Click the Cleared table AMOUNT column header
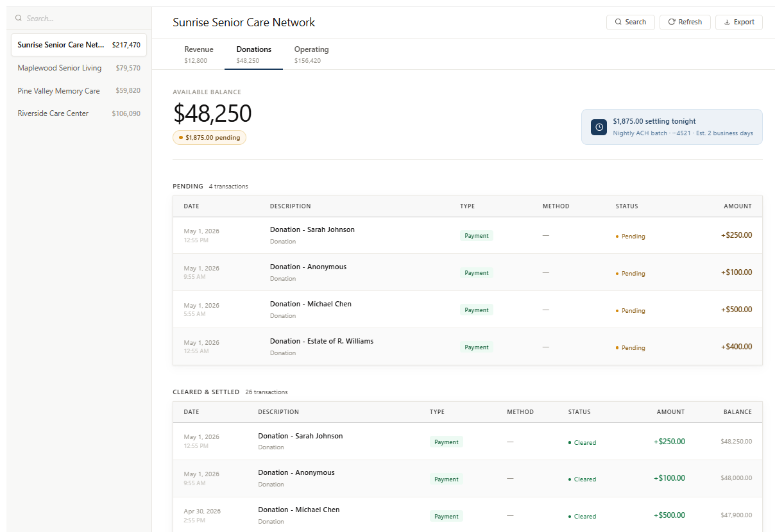Image resolution: width=775 pixels, height=532 pixels. tap(670, 412)
